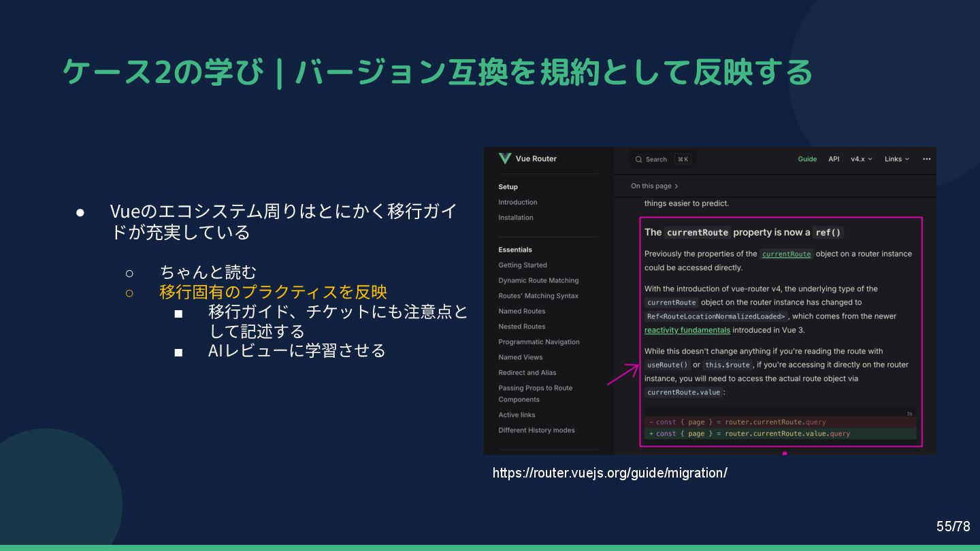Viewport: 980px width, 551px height.
Task: Click the removed router.currentRoute.query code line
Action: 780,422
